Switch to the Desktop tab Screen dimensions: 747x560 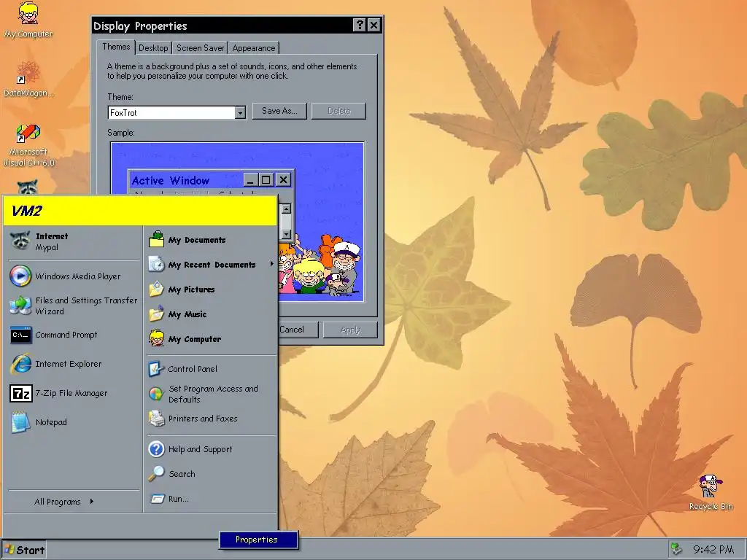(x=153, y=47)
